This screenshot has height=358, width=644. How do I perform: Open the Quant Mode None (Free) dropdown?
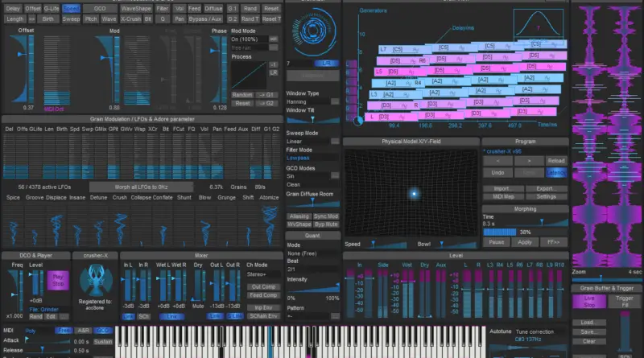pos(312,253)
